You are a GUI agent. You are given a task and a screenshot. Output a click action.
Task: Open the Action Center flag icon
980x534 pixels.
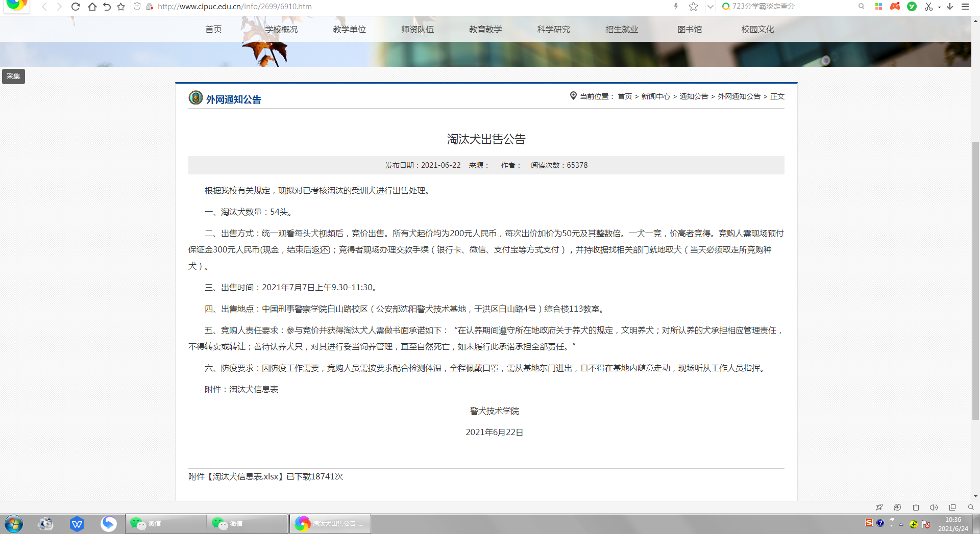pos(926,524)
